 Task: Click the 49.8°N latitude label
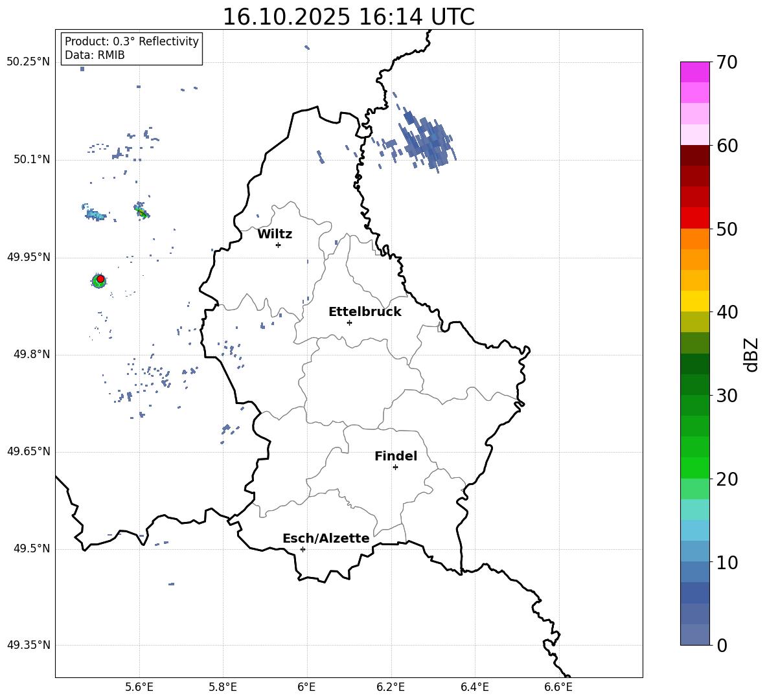(x=31, y=354)
